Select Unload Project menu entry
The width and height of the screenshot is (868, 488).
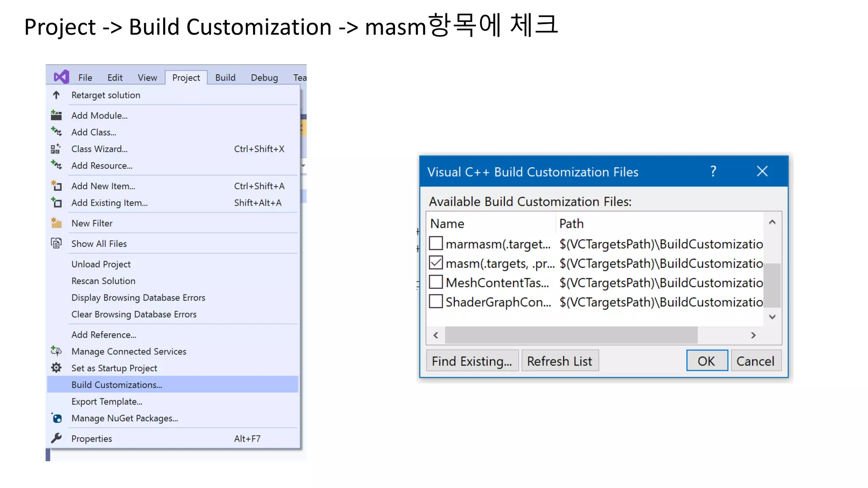172,264
